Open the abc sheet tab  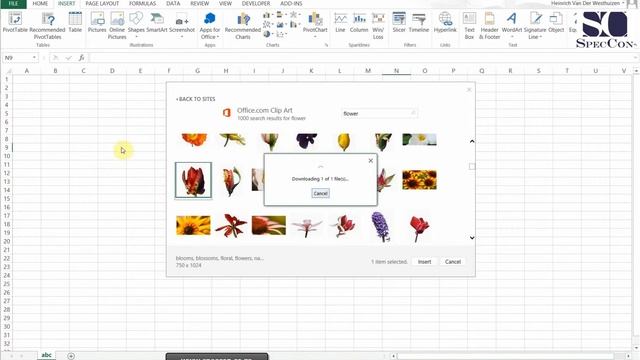point(47,355)
